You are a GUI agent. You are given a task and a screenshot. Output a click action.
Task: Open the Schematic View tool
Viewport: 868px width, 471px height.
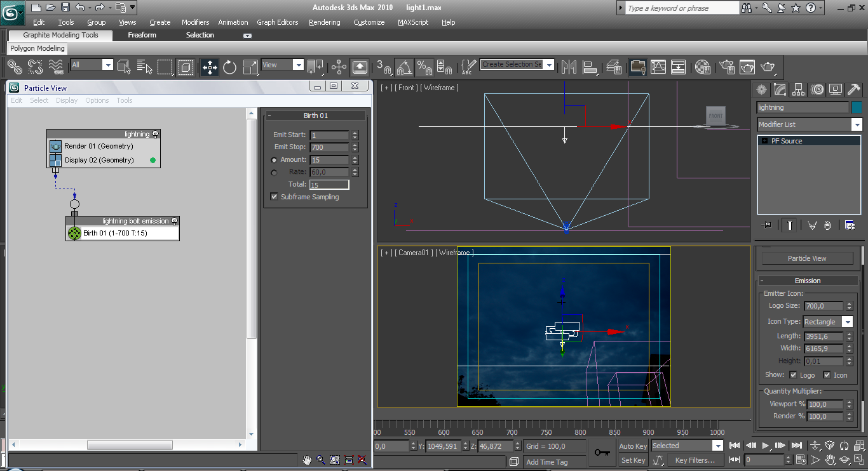coord(679,67)
